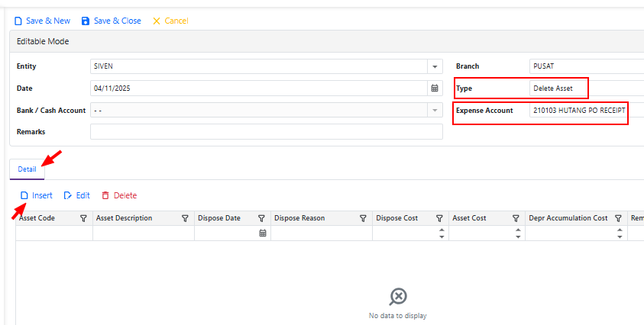Click the Save & New button
Viewport: 644px width, 325px height.
pyautogui.click(x=42, y=21)
